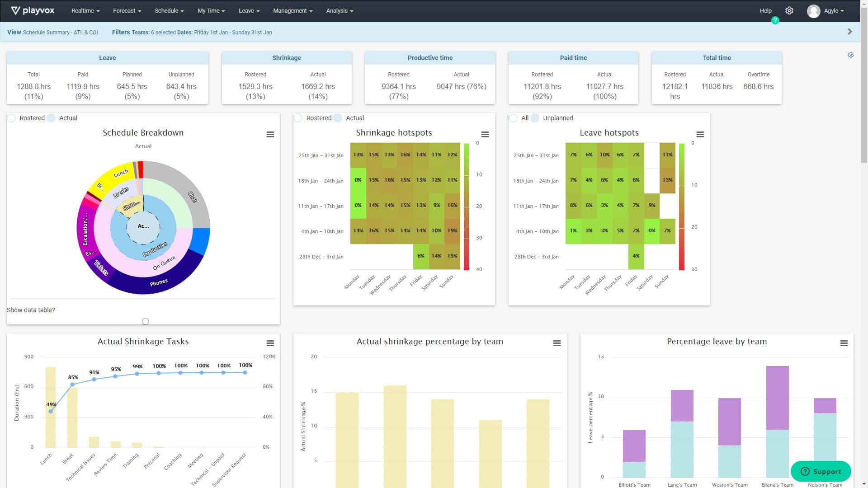
Task: Select Unplanned radio in Leave hotspots
Action: (535, 118)
